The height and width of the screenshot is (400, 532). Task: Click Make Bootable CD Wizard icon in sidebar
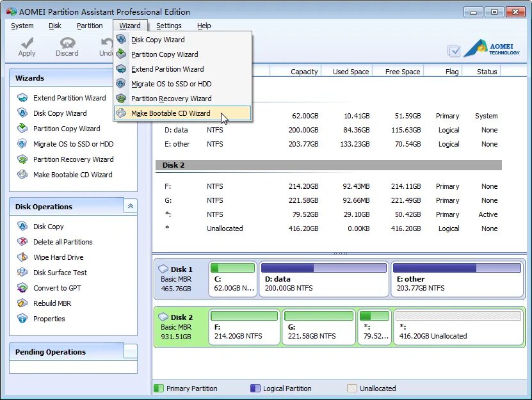[22, 174]
